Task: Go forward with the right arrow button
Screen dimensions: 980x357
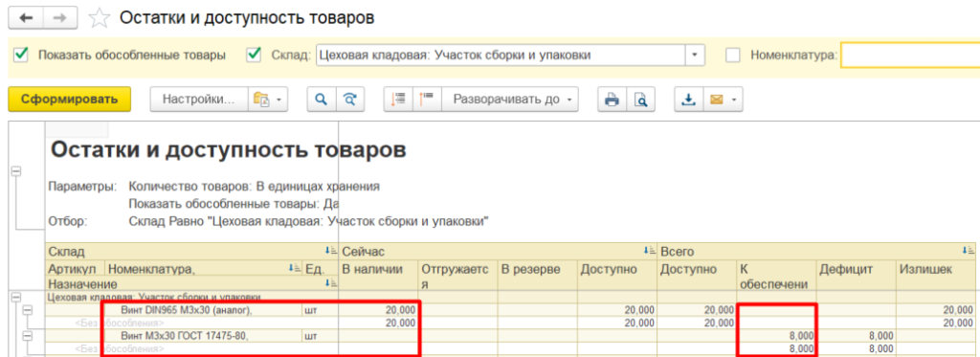Action: (x=60, y=18)
